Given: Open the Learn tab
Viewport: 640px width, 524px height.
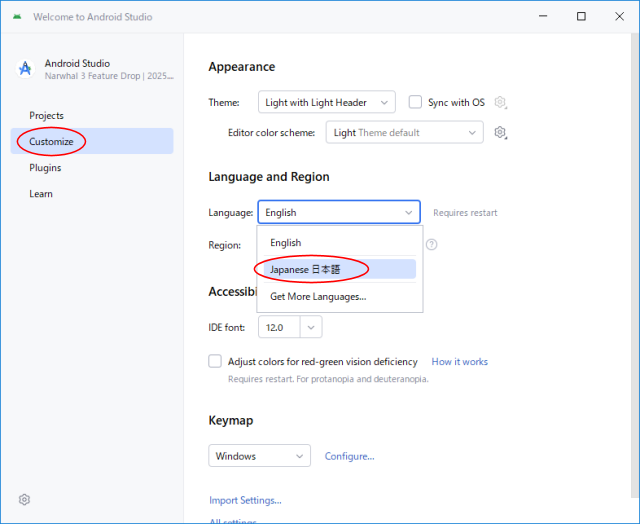Looking at the screenshot, I should click(x=92, y=194).
